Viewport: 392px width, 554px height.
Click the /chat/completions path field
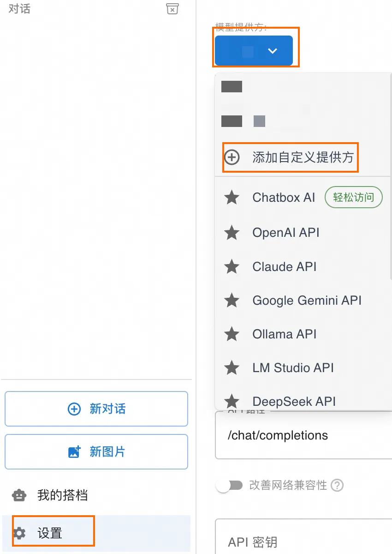click(304, 435)
